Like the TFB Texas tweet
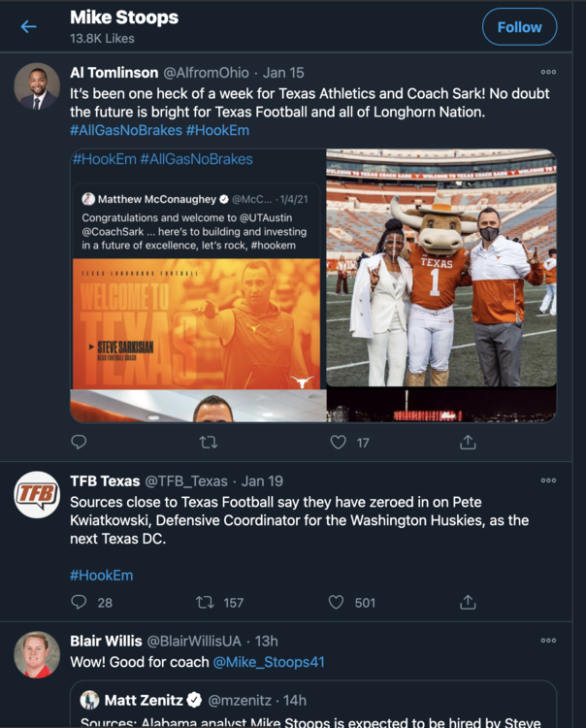The height and width of the screenshot is (728, 586). 337,602
